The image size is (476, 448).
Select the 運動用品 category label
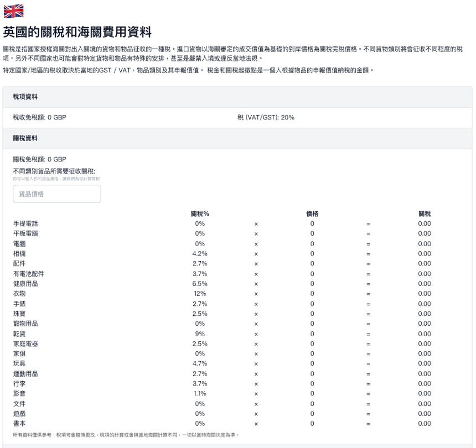25,373
